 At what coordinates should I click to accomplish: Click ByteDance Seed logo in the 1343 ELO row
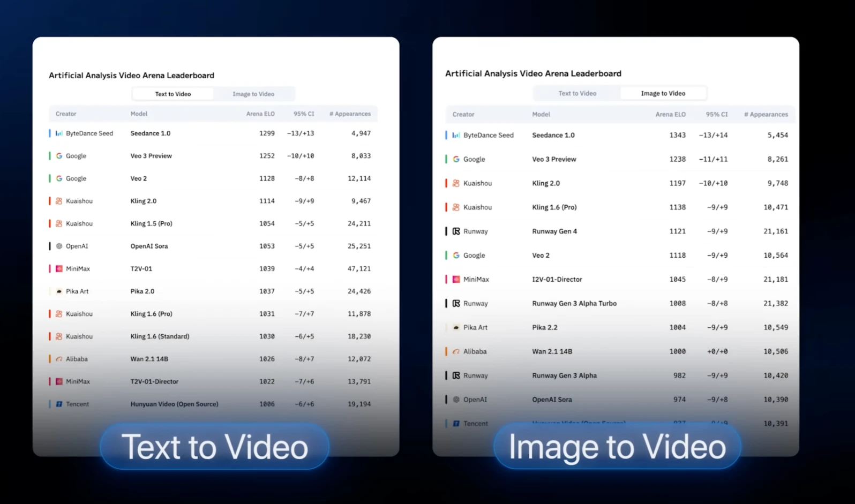click(456, 135)
